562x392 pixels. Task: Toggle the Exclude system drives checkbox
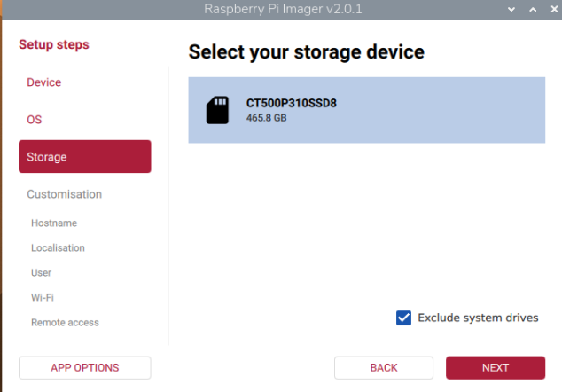403,318
